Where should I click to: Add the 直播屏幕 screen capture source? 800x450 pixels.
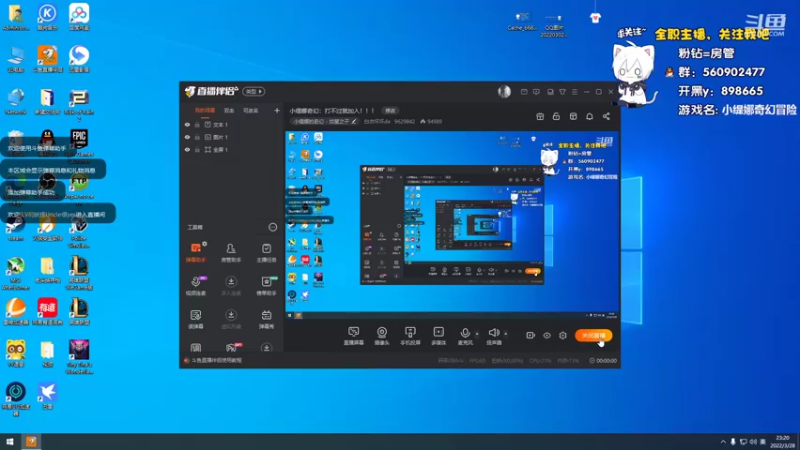(x=354, y=336)
